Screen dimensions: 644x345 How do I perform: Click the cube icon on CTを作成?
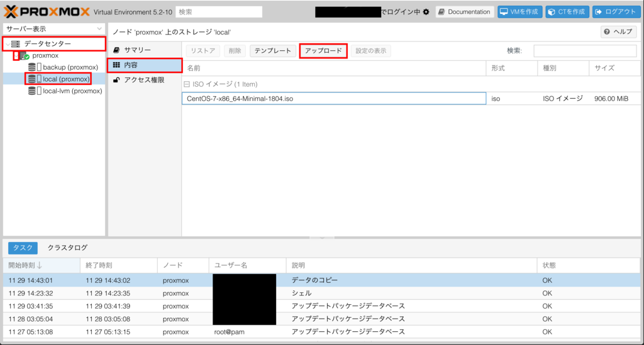pos(552,12)
